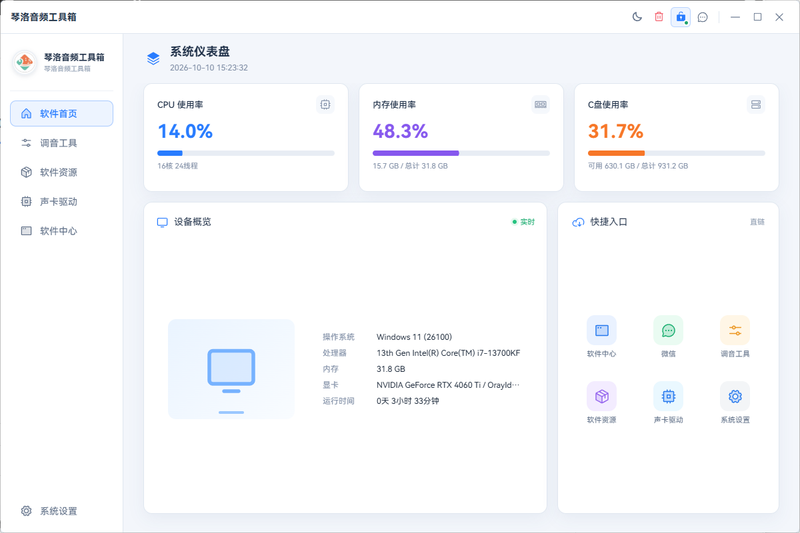The height and width of the screenshot is (533, 800).
Task: Open 调音工具 from the sidebar
Action: pos(62,143)
